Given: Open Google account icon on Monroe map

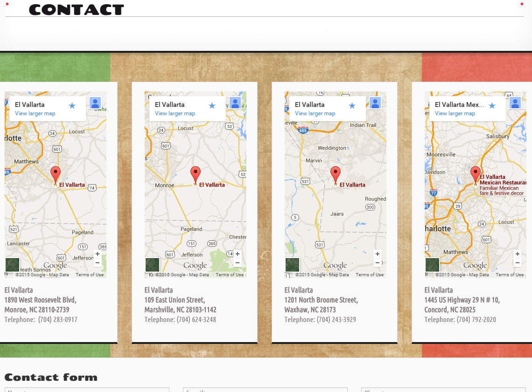Looking at the screenshot, I should tap(95, 103).
